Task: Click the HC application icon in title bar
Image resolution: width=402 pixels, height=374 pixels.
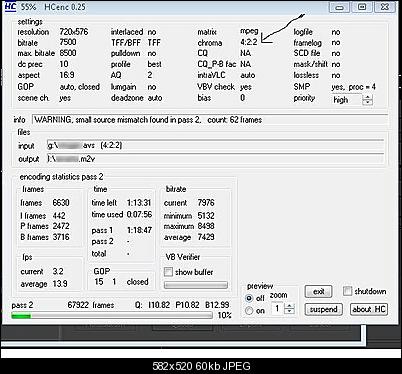Action: (11, 7)
